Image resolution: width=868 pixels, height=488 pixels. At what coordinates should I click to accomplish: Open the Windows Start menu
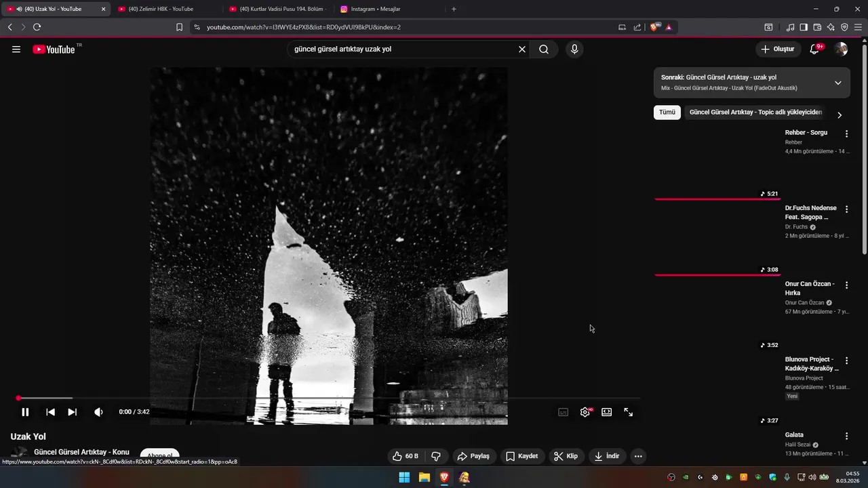tap(404, 477)
